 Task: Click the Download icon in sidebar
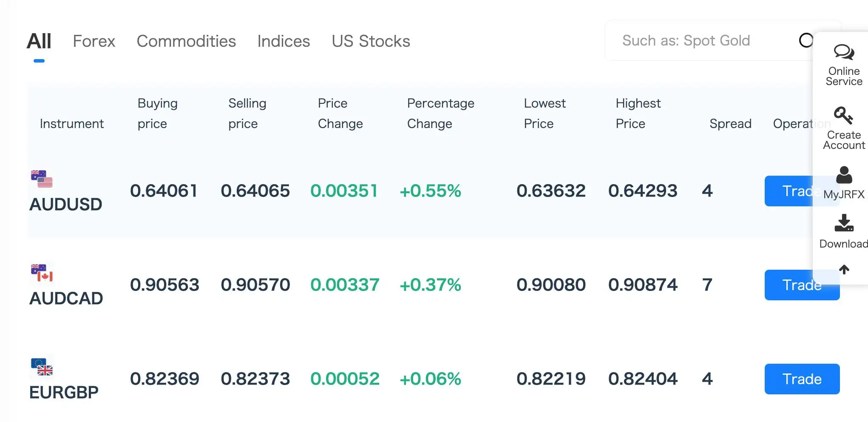(844, 223)
